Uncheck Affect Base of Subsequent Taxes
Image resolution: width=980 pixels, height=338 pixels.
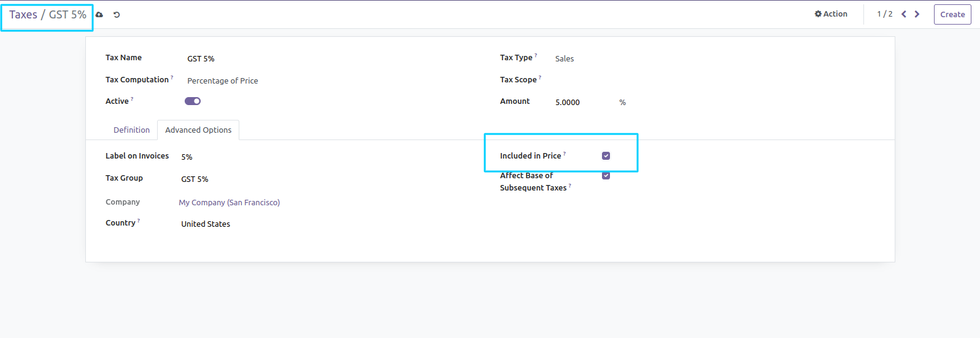point(606,176)
